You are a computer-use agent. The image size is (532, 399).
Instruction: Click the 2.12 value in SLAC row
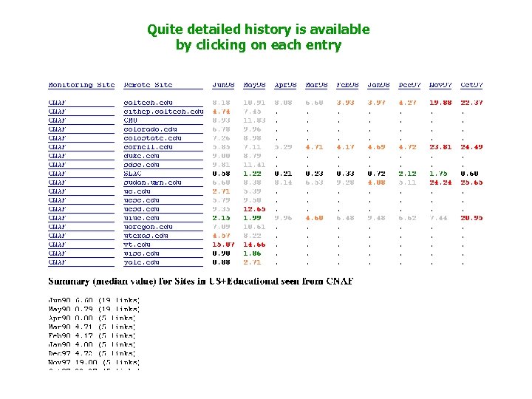407,174
